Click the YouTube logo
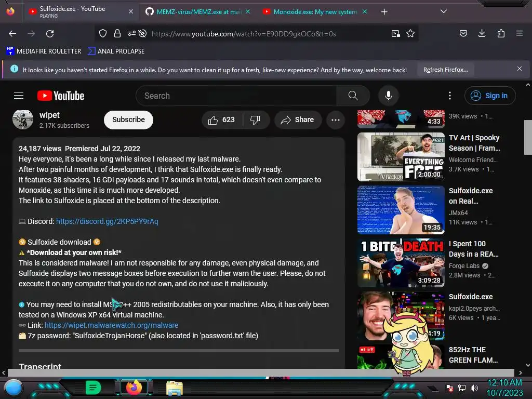 click(x=61, y=96)
